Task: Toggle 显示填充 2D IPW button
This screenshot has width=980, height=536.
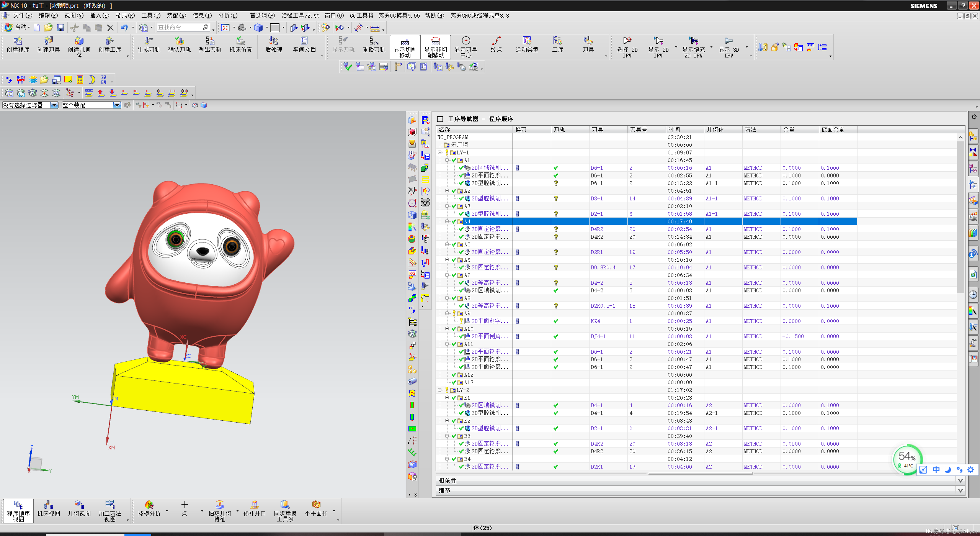Action: [693, 47]
